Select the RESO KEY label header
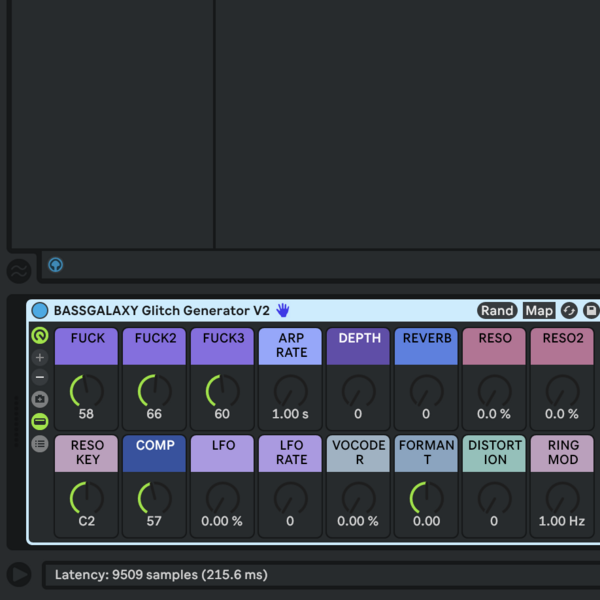600x600 pixels. tap(86, 453)
